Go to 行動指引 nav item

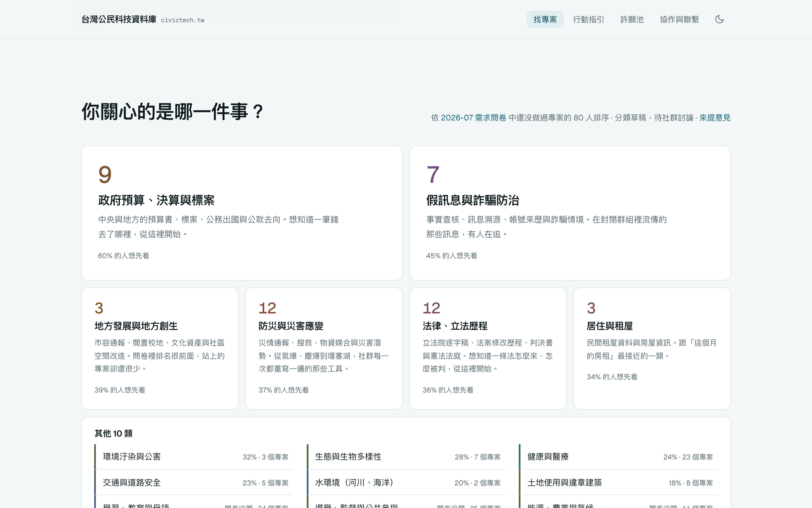(x=588, y=19)
